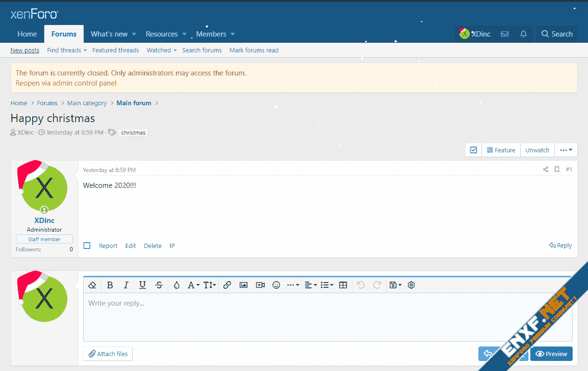The height and width of the screenshot is (371, 588).
Task: Open the alerts bell icon
Action: [524, 34]
